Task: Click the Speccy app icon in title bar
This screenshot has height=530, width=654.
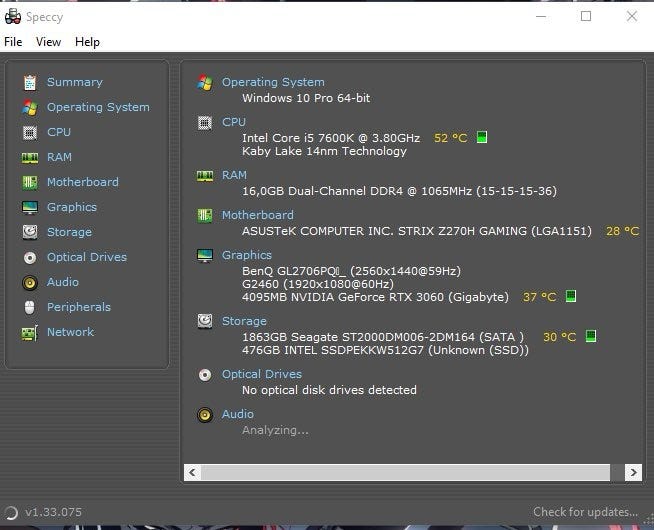Action: [x=13, y=17]
